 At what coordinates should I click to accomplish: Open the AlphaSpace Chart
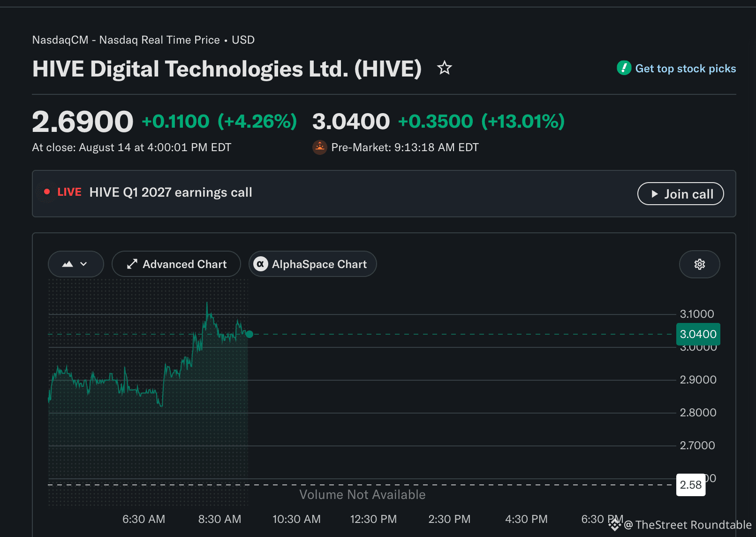pos(313,264)
